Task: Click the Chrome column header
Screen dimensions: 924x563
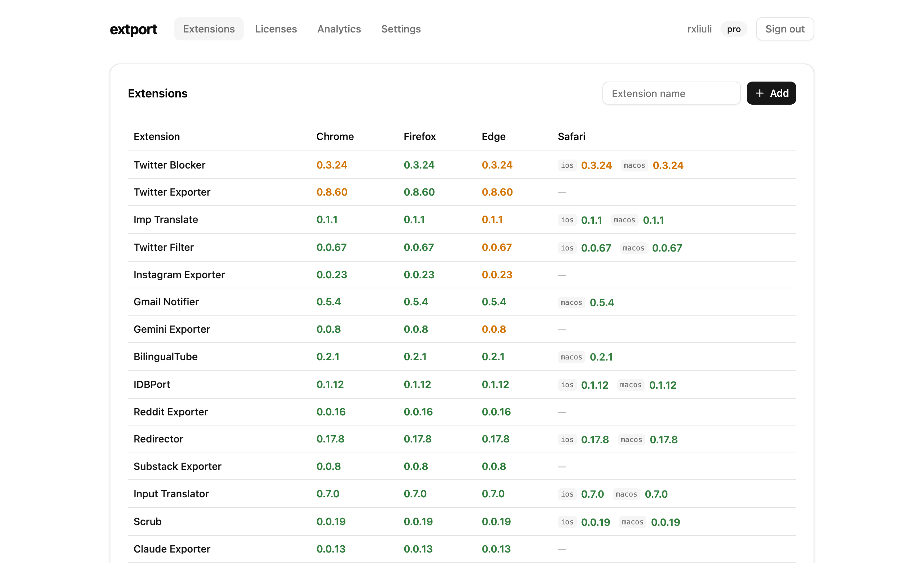Action: (335, 136)
